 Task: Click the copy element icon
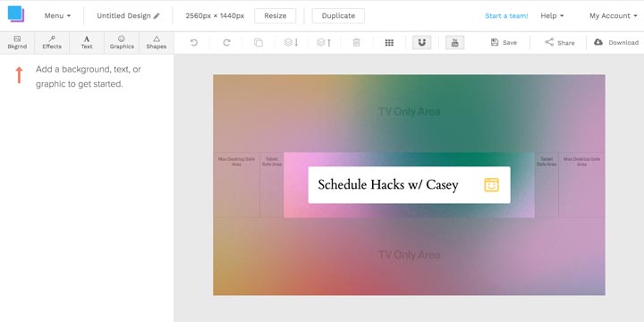click(258, 42)
